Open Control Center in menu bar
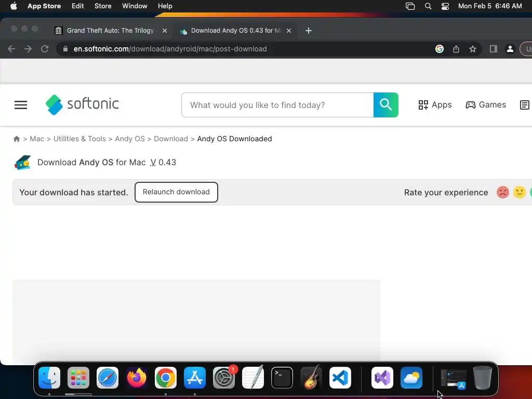The image size is (532, 399). pyautogui.click(x=445, y=6)
